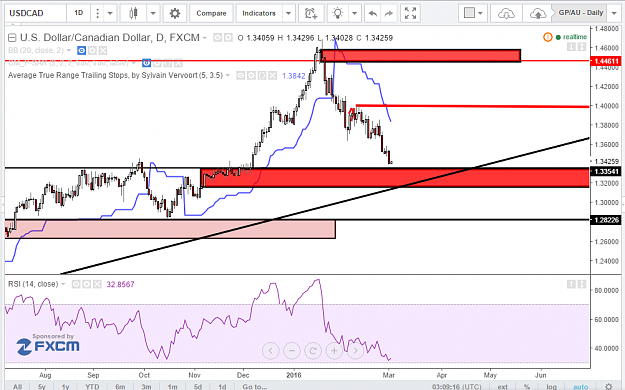Viewport: 625px width, 390px height.
Task: Toggle visibility eye of main USDCAD series
Action: 217,38
